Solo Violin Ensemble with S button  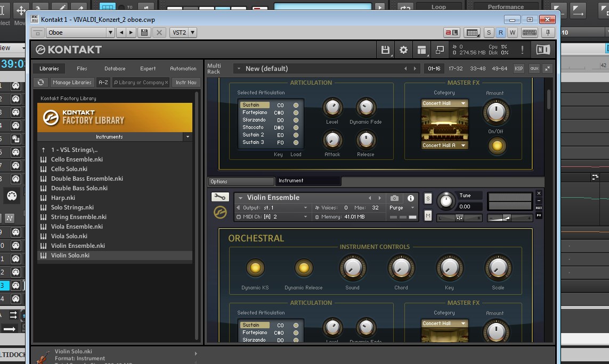428,198
